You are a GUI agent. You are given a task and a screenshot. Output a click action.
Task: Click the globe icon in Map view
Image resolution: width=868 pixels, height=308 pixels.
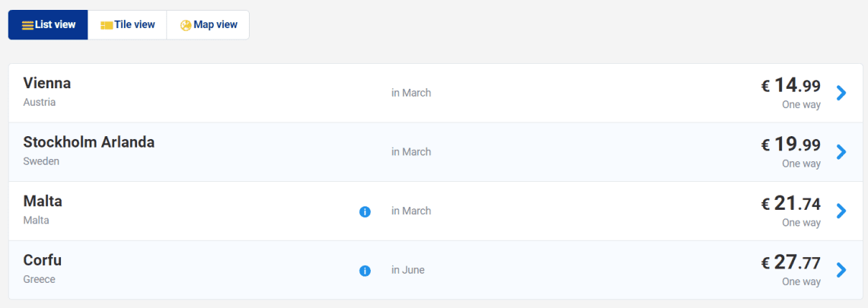pos(186,25)
